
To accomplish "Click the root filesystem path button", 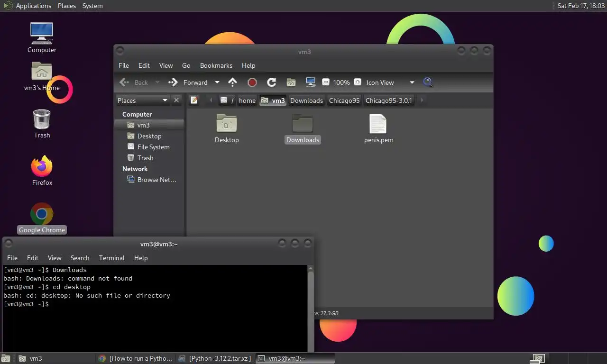I will [x=227, y=100].
